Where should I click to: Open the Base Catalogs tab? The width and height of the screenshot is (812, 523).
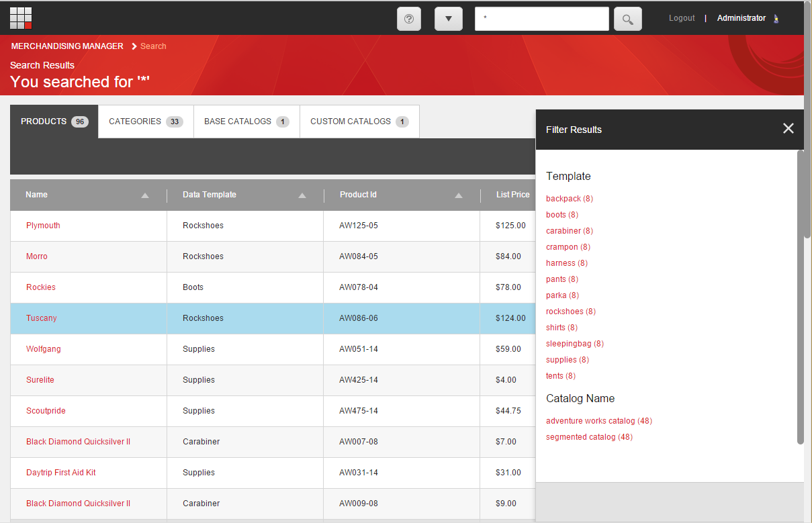[246, 122]
